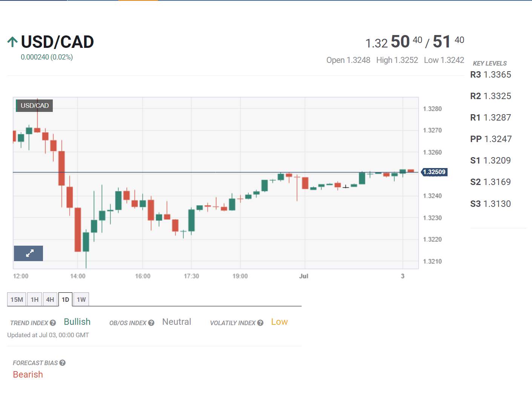Screen dimensions: 532x396
Task: Select the R2 1.3325 key level
Action: click(491, 96)
